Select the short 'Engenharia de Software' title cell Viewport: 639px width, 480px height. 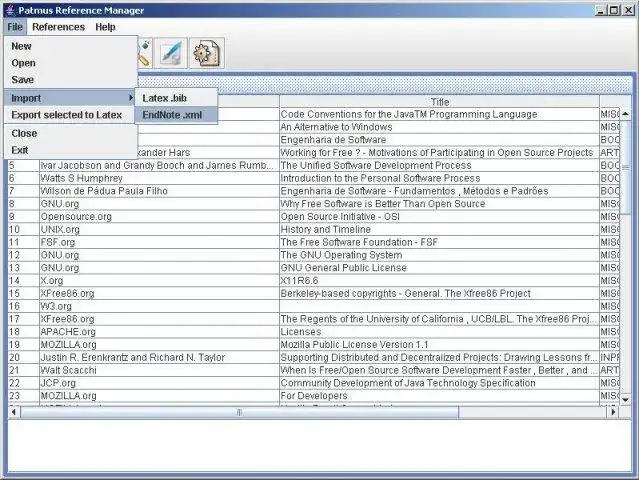tap(439, 140)
